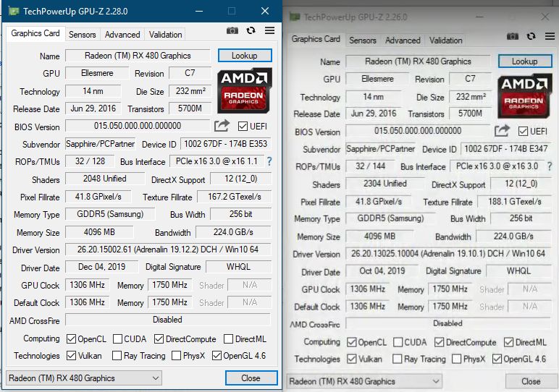Image resolution: width=559 pixels, height=392 pixels.
Task: Toggle the CUDA checkbox in GPU-Z 2.28.0
Action: (117, 339)
